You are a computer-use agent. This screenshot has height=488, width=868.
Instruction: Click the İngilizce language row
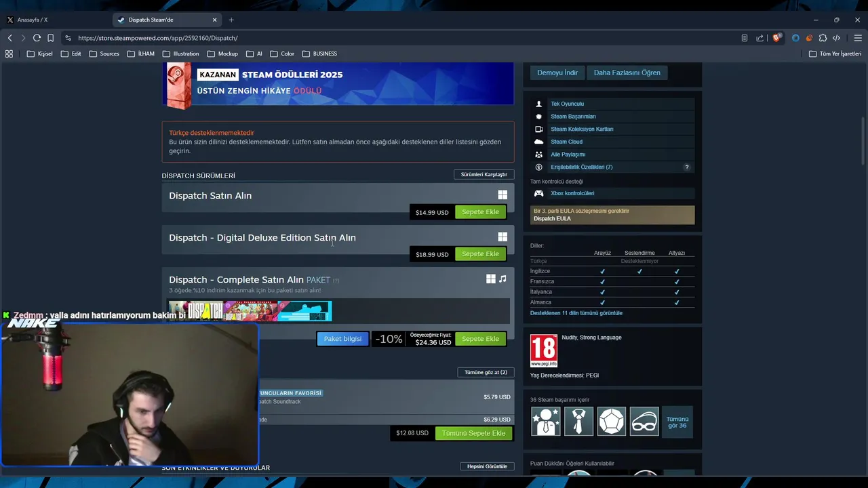coord(612,271)
